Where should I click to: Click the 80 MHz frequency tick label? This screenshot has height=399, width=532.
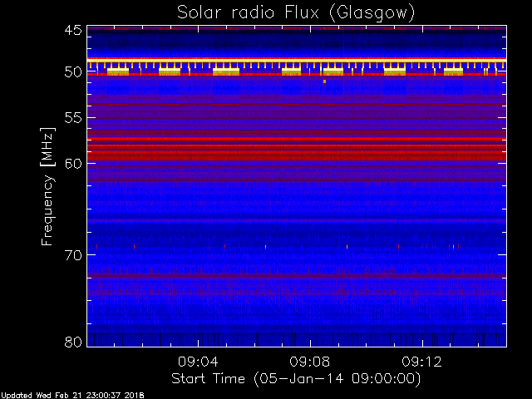72,342
